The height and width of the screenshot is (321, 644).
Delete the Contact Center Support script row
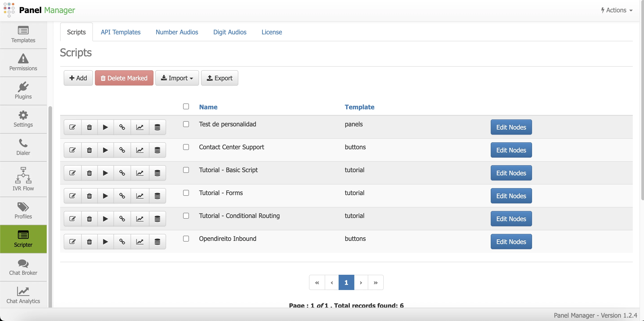tap(89, 150)
